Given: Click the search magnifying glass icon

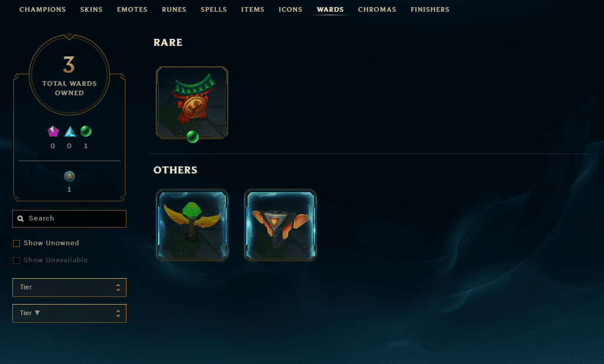Looking at the screenshot, I should pyautogui.click(x=21, y=219).
